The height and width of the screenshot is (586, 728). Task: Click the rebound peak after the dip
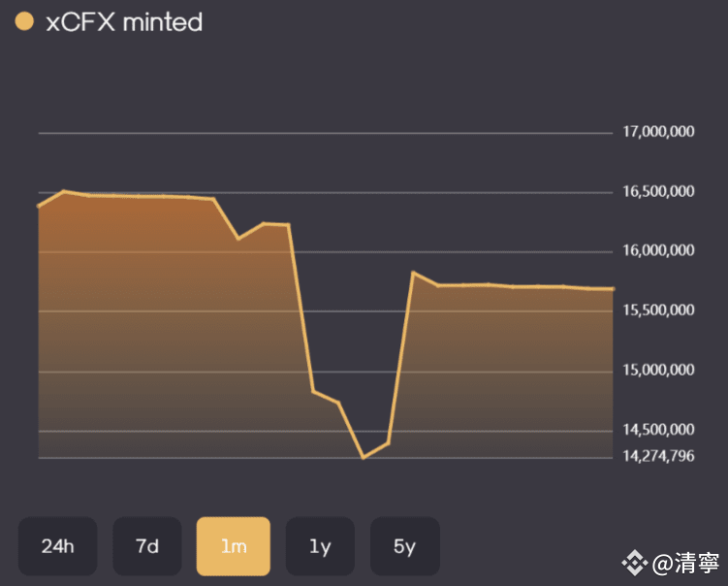pos(413,273)
